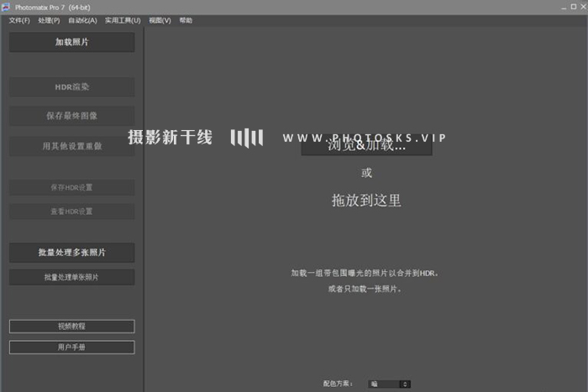Minimize the Photomatix Pro window

point(564,7)
